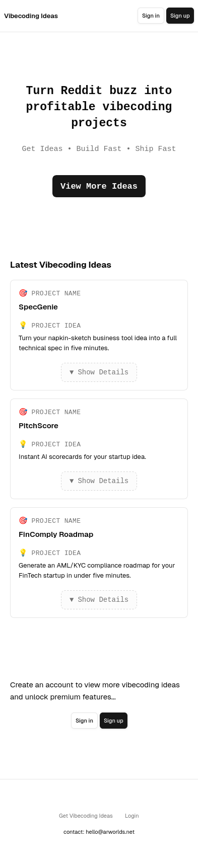Click the target icon in PitchScore card
Viewport: 198px width, 868px height.
coord(23,412)
